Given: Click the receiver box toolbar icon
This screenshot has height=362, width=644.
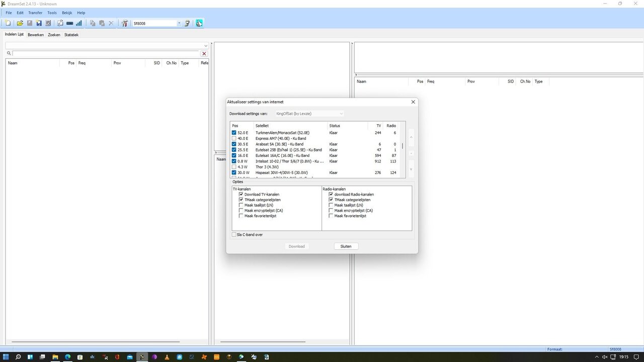Looking at the screenshot, I should coord(69,23).
